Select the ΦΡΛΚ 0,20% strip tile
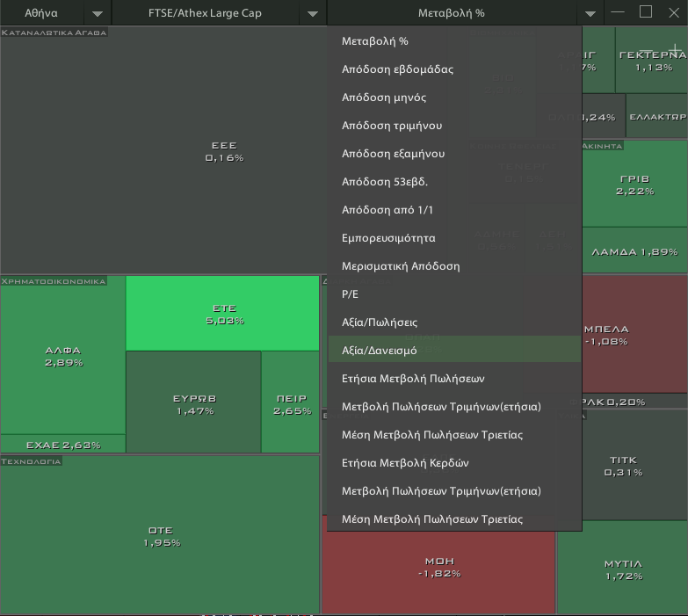This screenshot has height=616, width=688. [x=635, y=402]
